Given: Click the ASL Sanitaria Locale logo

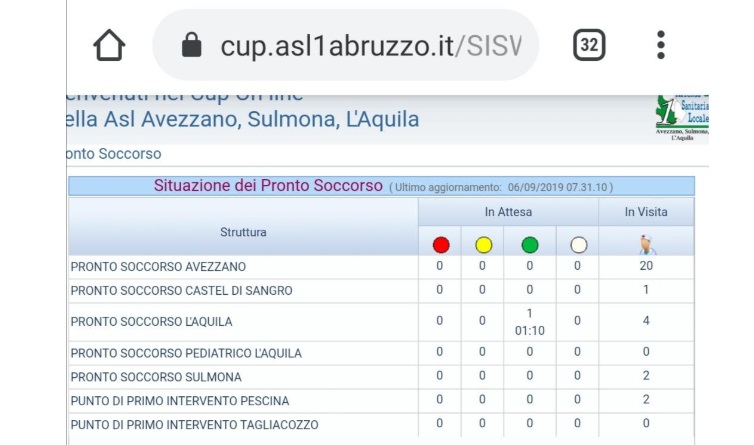Looking at the screenshot, I should (x=682, y=117).
